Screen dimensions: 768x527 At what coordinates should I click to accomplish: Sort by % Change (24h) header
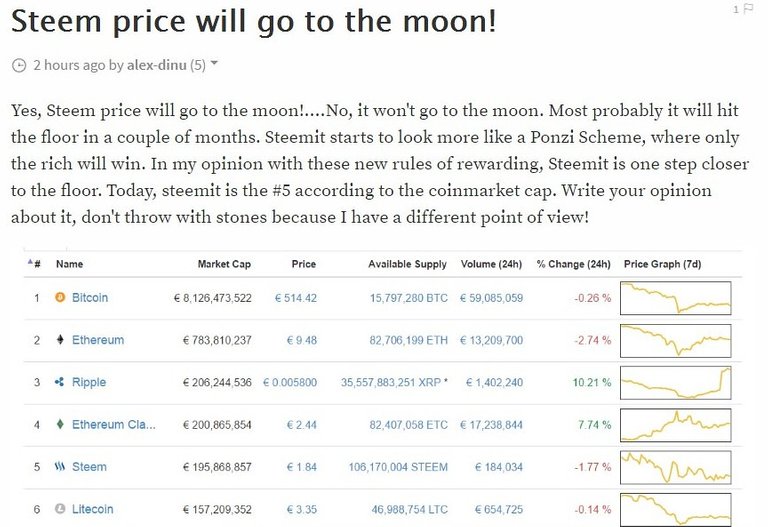click(574, 264)
